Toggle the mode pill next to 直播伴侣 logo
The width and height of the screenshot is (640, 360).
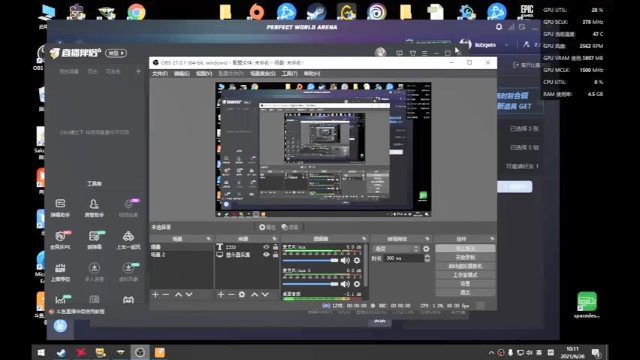point(116,53)
